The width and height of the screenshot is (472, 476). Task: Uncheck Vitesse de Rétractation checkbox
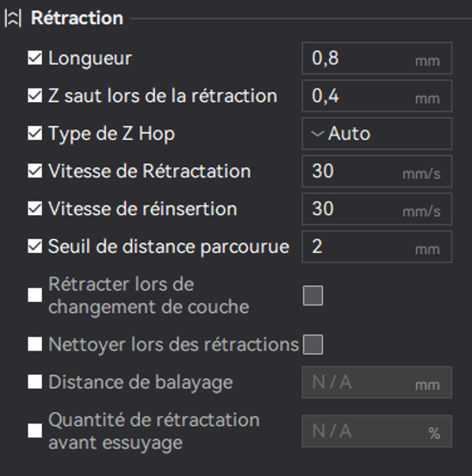pyautogui.click(x=35, y=171)
